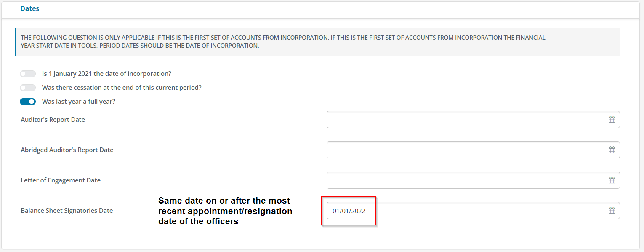Click the 'Was last year a full year?' text
644x252 pixels.
click(x=79, y=102)
